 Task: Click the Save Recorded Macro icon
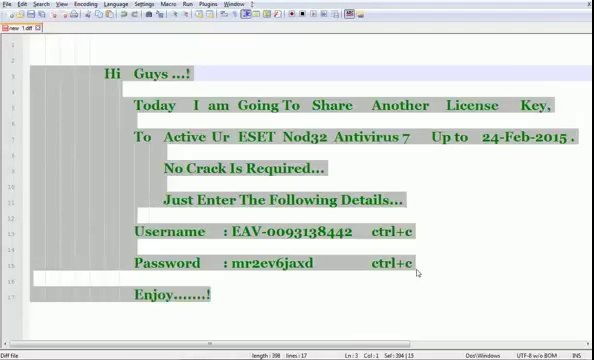tap(335, 14)
